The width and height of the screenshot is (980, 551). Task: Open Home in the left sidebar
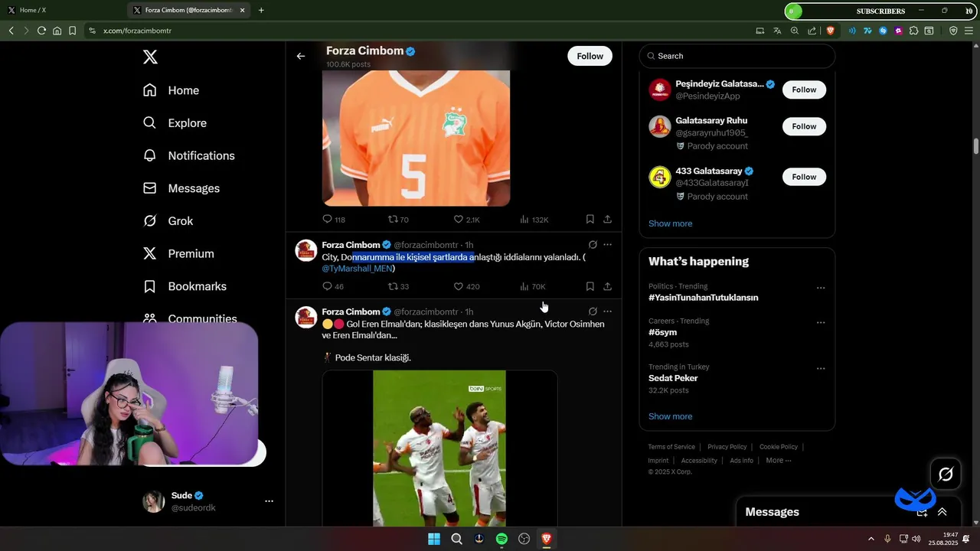point(171,90)
